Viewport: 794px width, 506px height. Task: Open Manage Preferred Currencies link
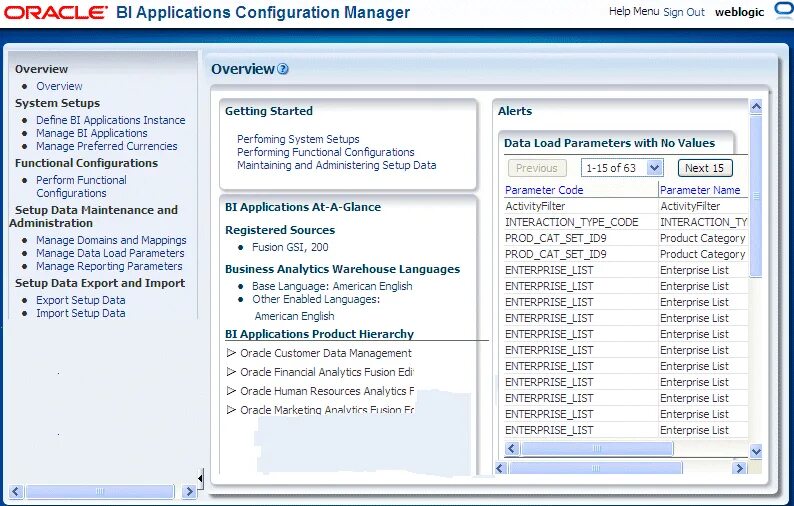pyautogui.click(x=107, y=146)
